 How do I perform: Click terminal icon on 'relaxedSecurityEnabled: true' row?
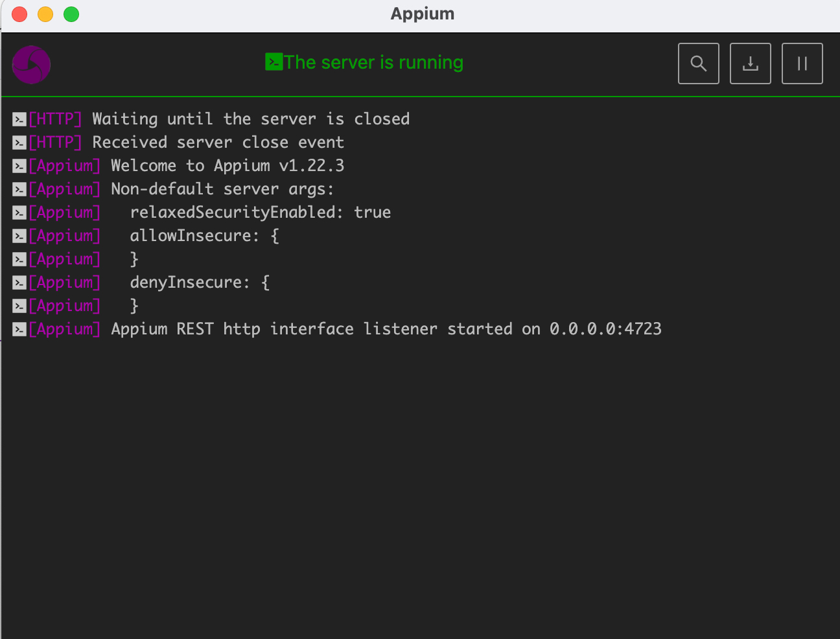pos(19,213)
